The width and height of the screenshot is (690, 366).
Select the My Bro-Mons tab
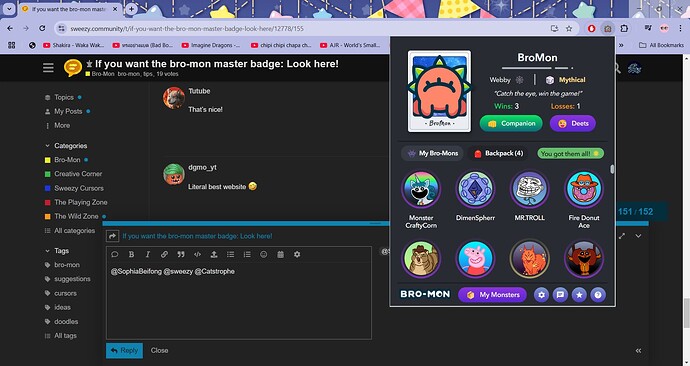pos(433,154)
